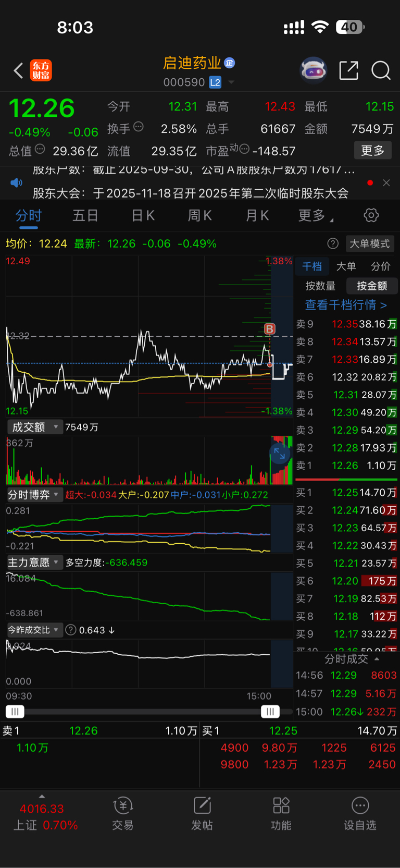
Task: Tap the announcement speaker icon
Action: click(x=17, y=182)
